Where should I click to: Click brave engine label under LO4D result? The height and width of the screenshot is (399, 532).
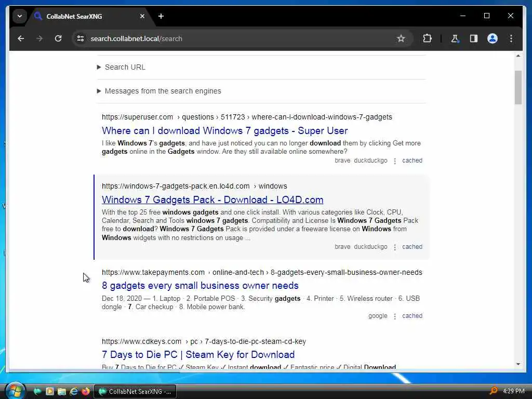[342, 247]
